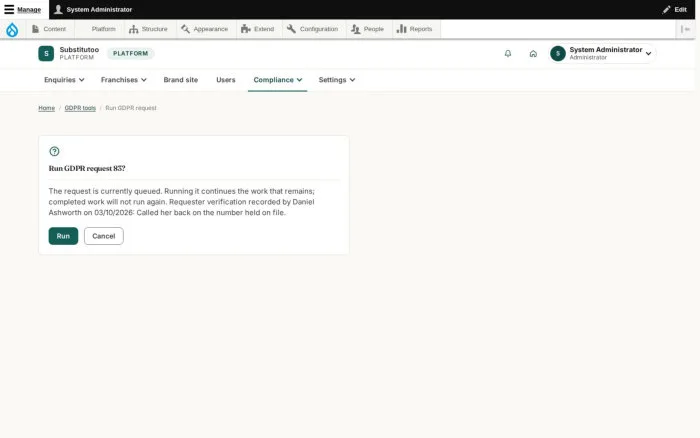Screen dimensions: 700x438
Task: Expand the Settings dropdown menu
Action: 337,80
